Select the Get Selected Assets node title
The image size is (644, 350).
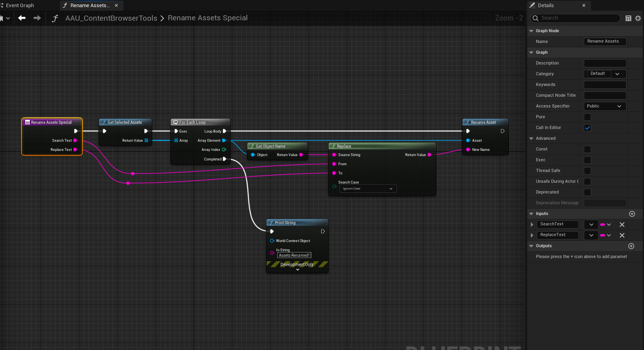point(125,122)
